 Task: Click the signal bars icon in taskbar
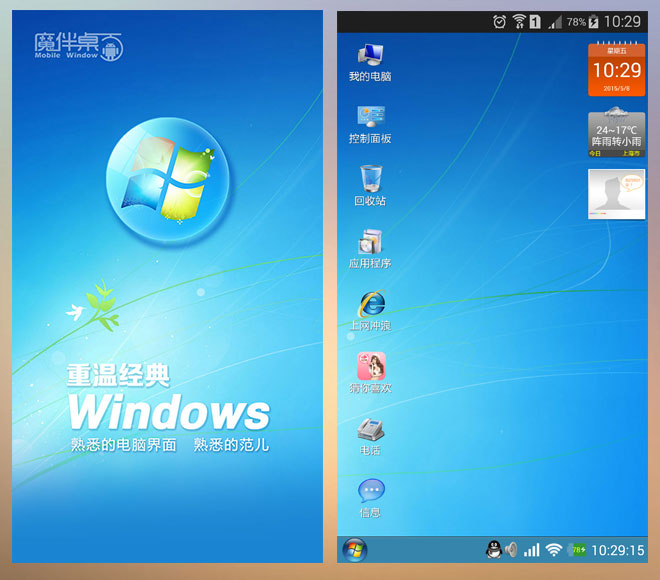click(x=532, y=550)
